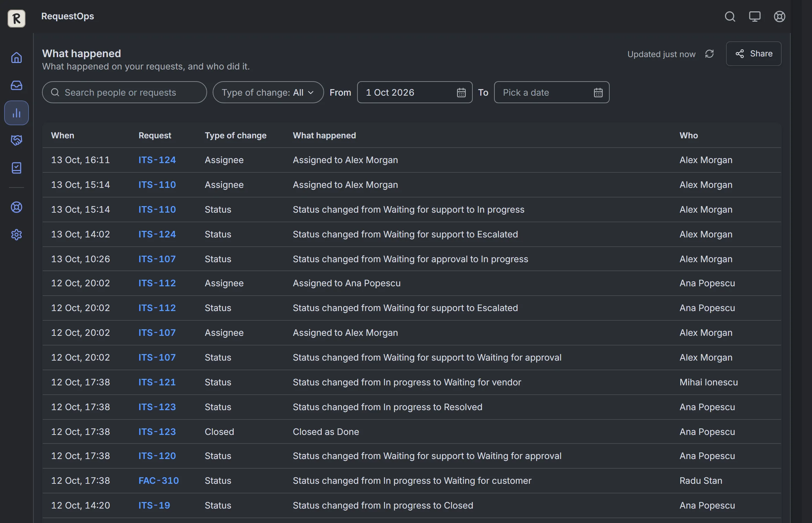Select Radu Stan in the Who column
The image size is (812, 523).
tap(701, 481)
